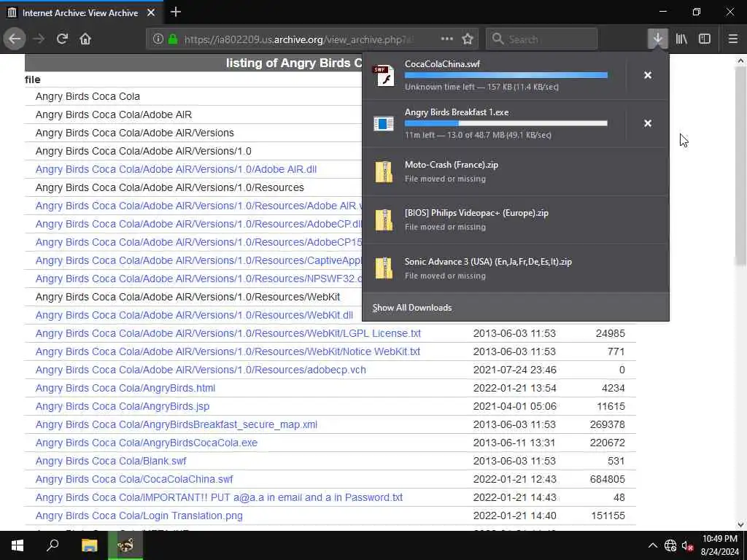Screen dimensions: 747x560
Task: Open the CocaColaChina.swf listing link
Action: coord(134,479)
